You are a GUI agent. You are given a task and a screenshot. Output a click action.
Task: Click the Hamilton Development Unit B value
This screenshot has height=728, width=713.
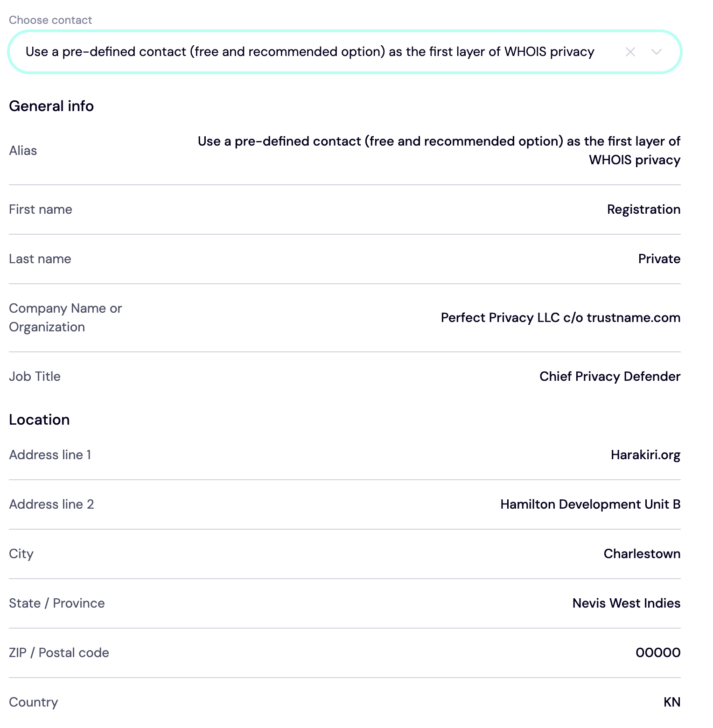point(590,504)
